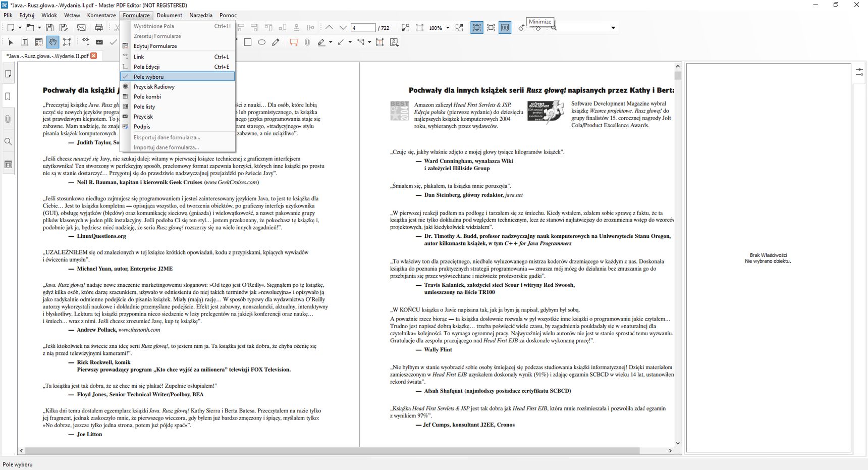Open line tool options dropdown arrow
This screenshot has height=470, width=868.
(x=350, y=42)
